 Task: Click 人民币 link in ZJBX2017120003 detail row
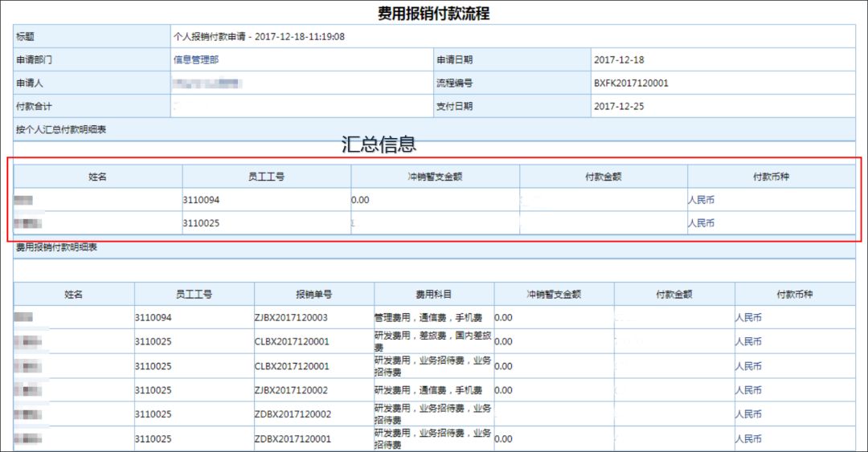tap(748, 318)
